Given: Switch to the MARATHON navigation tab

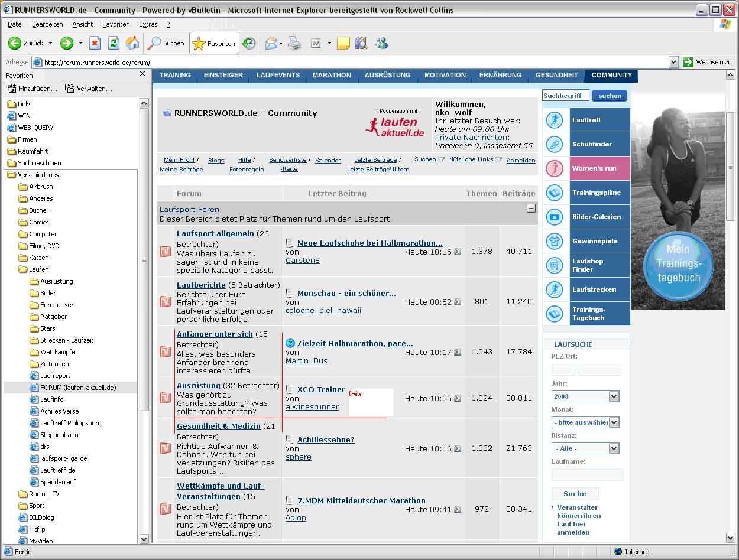Looking at the screenshot, I should (x=332, y=75).
